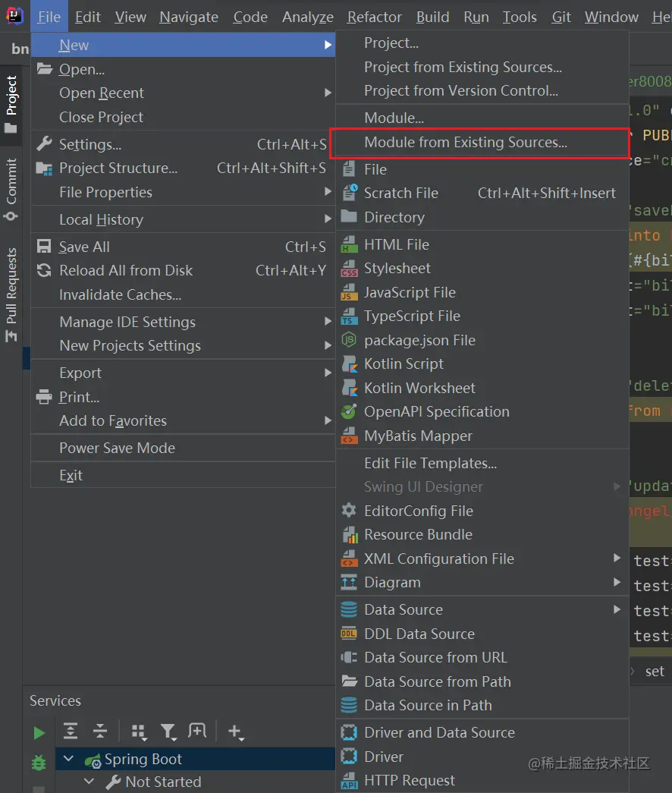Click the Debug bug icon in Services

pos(39,763)
